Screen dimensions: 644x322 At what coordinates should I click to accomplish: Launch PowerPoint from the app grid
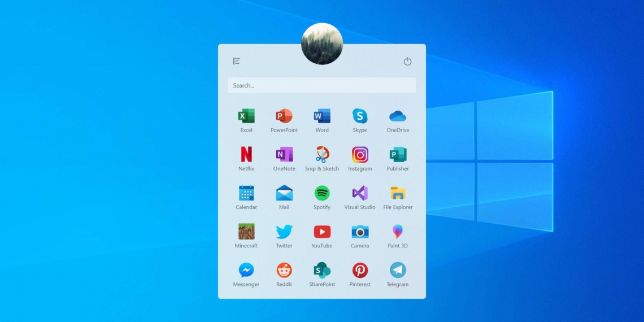pyautogui.click(x=284, y=116)
